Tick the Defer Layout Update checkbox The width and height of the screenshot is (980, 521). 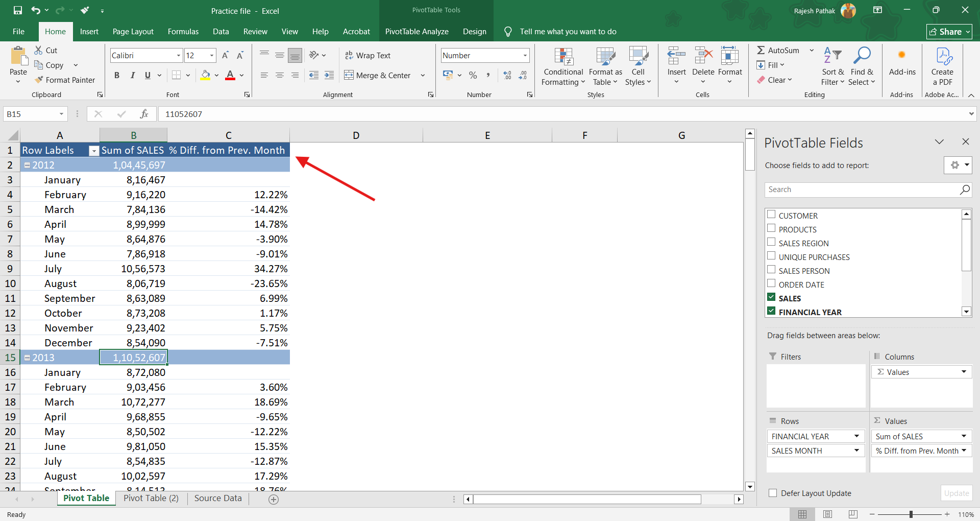(x=773, y=493)
